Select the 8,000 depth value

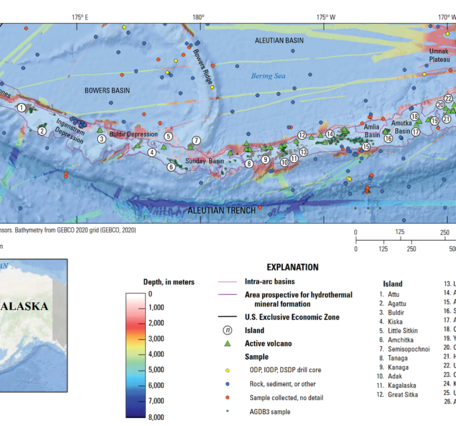tap(156, 417)
